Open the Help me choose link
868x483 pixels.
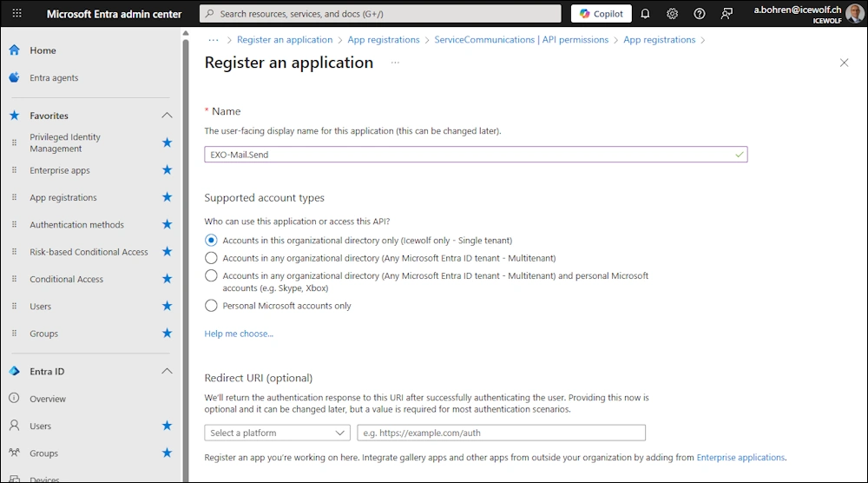pyautogui.click(x=239, y=334)
